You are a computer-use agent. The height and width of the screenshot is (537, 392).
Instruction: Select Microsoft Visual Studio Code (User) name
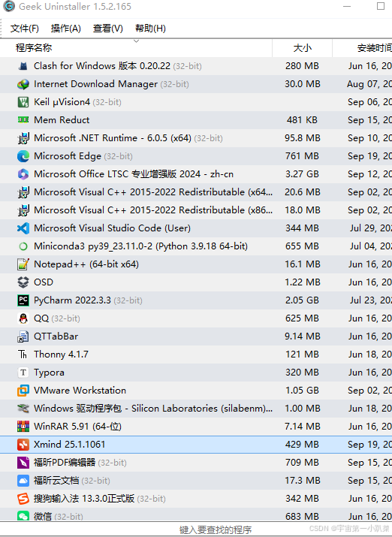coord(112,228)
